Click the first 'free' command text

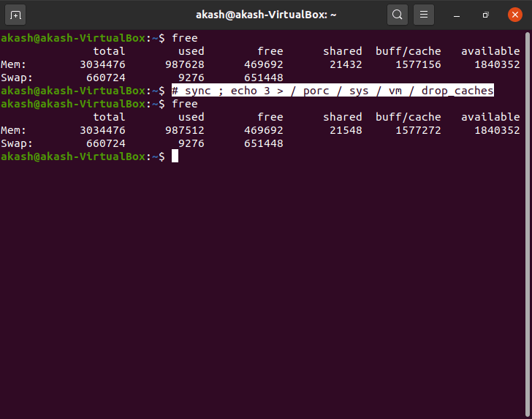[185, 38]
